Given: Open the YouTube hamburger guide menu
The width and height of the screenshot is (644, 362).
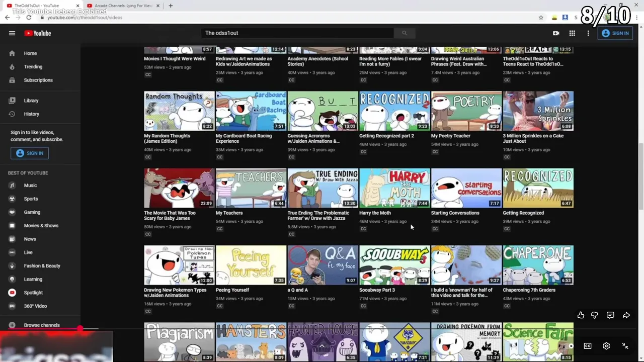Looking at the screenshot, I should (12, 33).
